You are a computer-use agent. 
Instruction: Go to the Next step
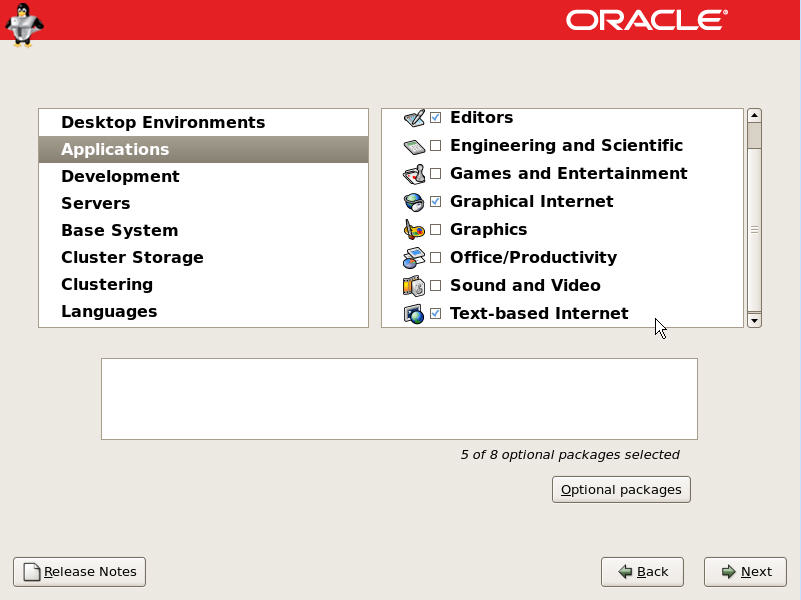[745, 572]
